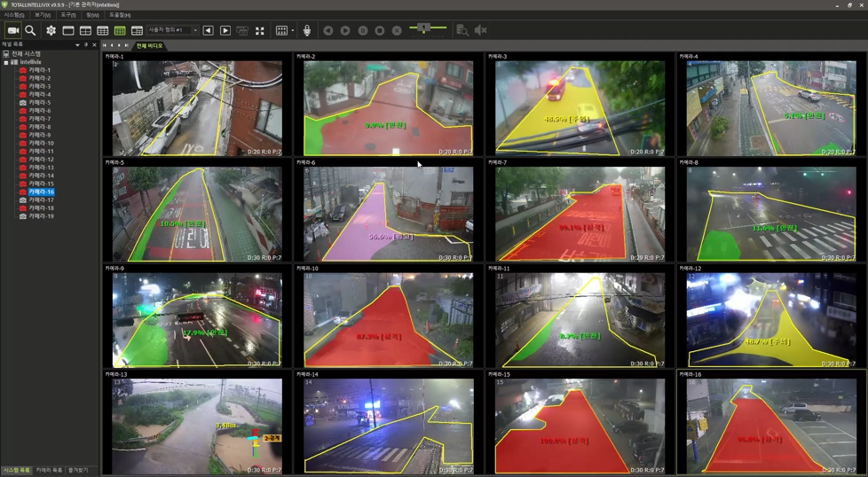This screenshot has height=477, width=868.
Task: Click the 카메라-12 video feed
Action: click(x=771, y=320)
